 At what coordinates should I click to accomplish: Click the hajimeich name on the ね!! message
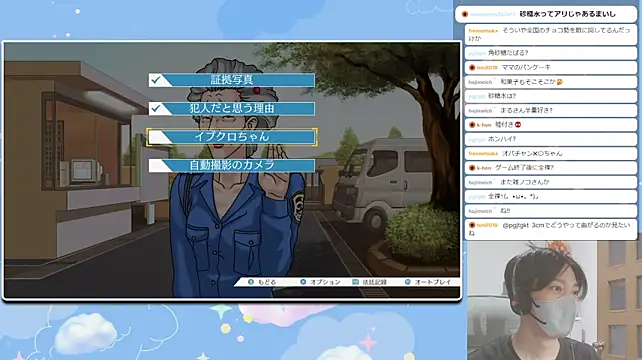coord(480,211)
